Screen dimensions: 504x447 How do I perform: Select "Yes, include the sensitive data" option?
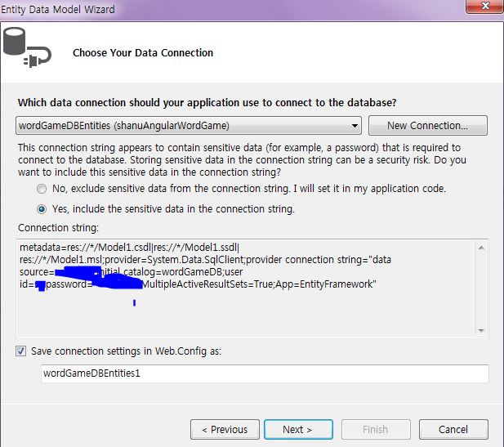point(42,208)
